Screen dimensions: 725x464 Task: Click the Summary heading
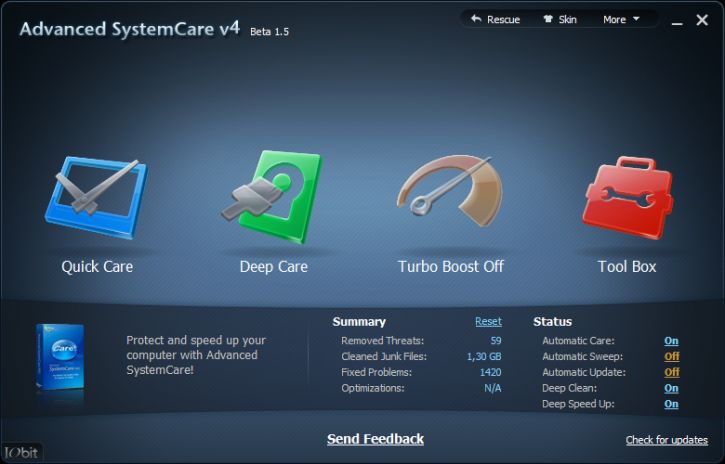click(359, 322)
